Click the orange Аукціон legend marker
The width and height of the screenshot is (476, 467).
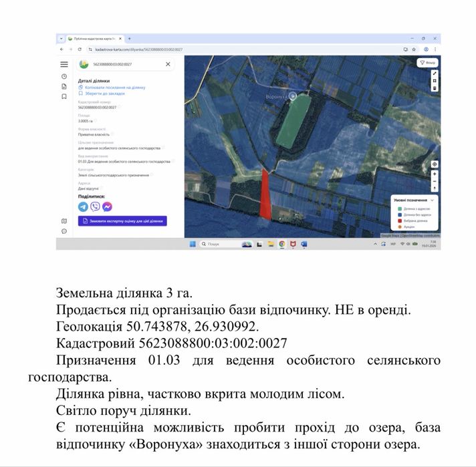[x=400, y=226]
